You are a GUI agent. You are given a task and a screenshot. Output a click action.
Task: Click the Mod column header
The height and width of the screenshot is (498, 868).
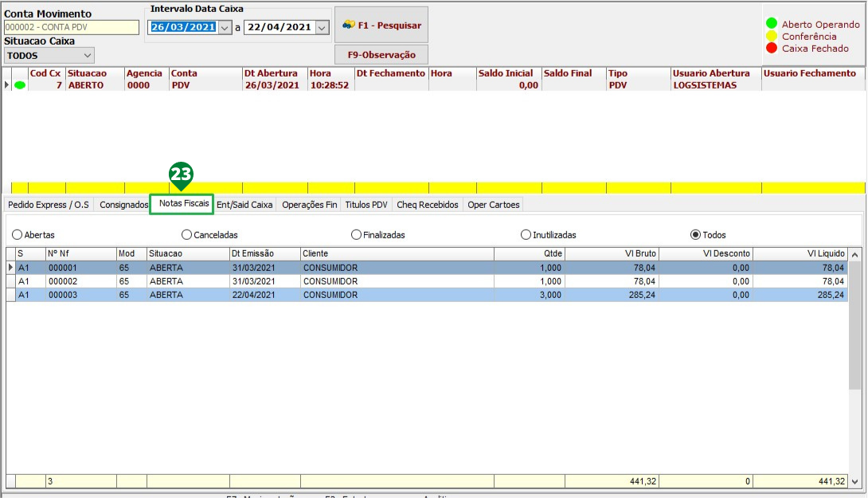[131, 253]
